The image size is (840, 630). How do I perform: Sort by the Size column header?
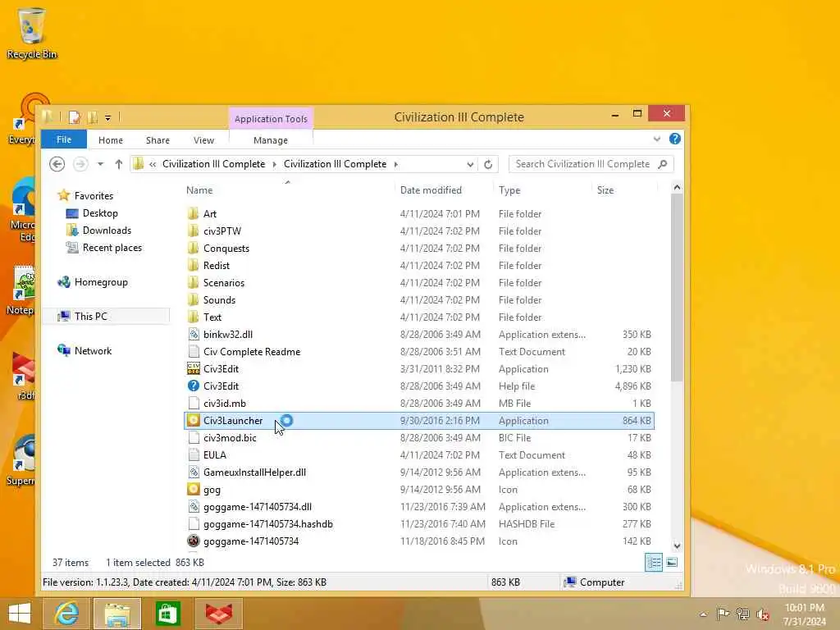(624, 190)
